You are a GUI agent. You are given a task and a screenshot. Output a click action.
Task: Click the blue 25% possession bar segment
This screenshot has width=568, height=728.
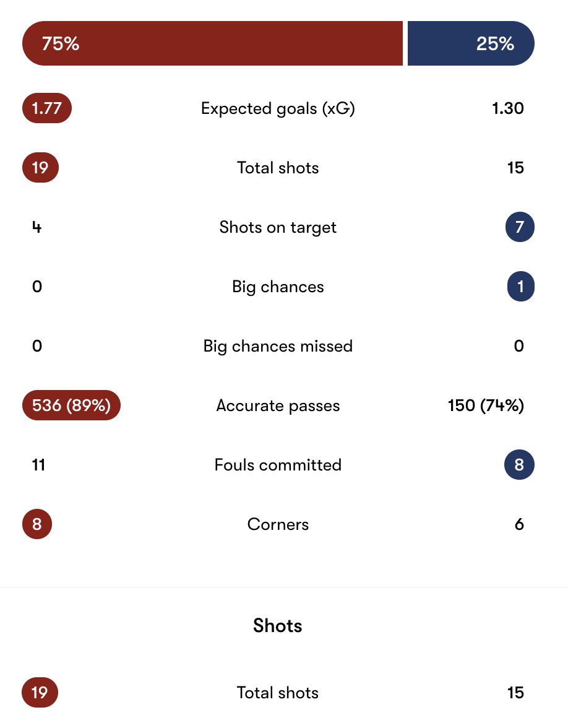tap(470, 43)
